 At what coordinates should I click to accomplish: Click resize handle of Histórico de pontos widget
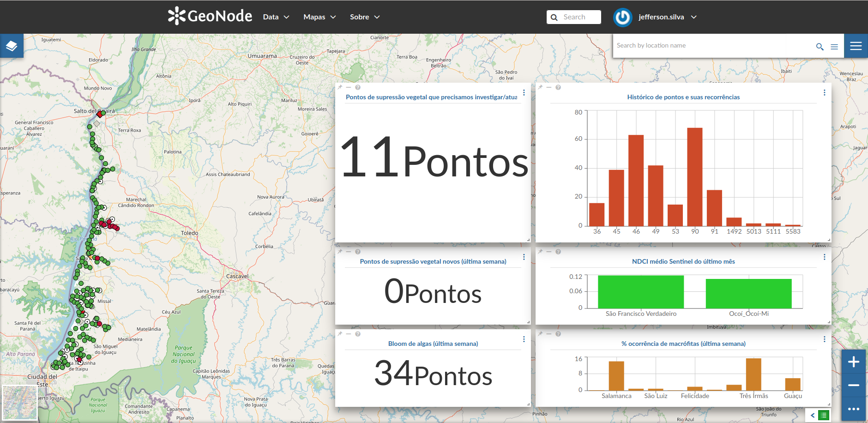pyautogui.click(x=829, y=240)
